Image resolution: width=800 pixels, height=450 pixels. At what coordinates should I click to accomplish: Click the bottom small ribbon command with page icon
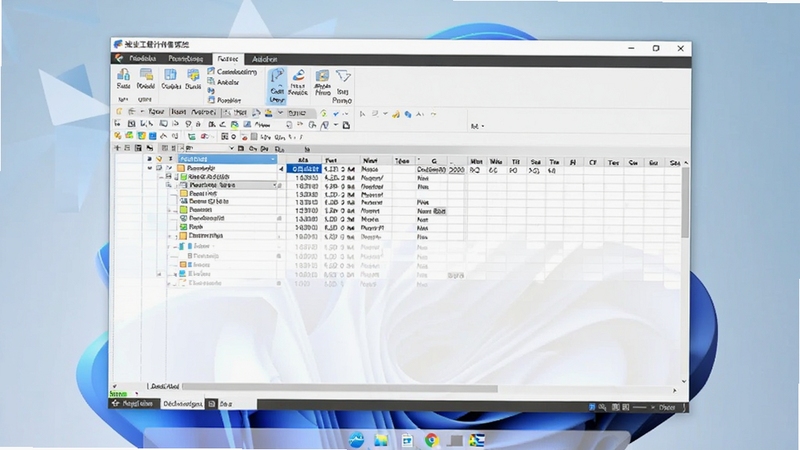(x=224, y=100)
